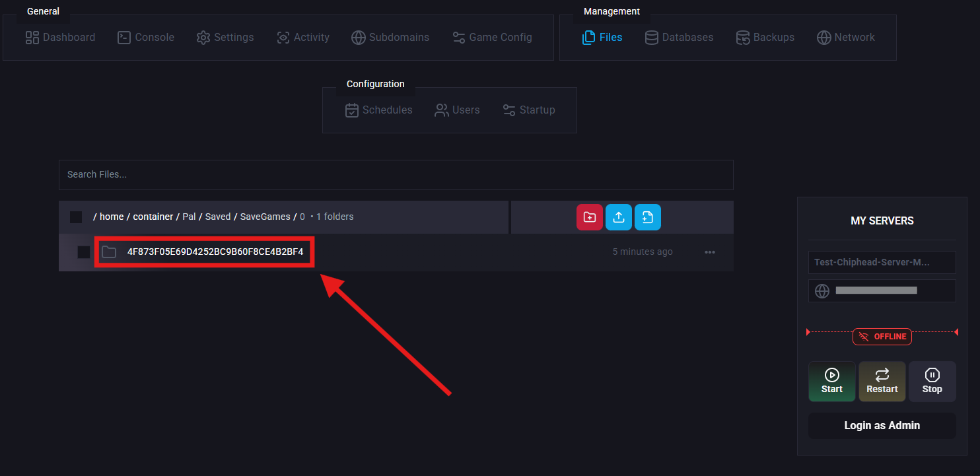The height and width of the screenshot is (476, 980).
Task: Navigate to Pal in the breadcrumb
Action: [189, 217]
